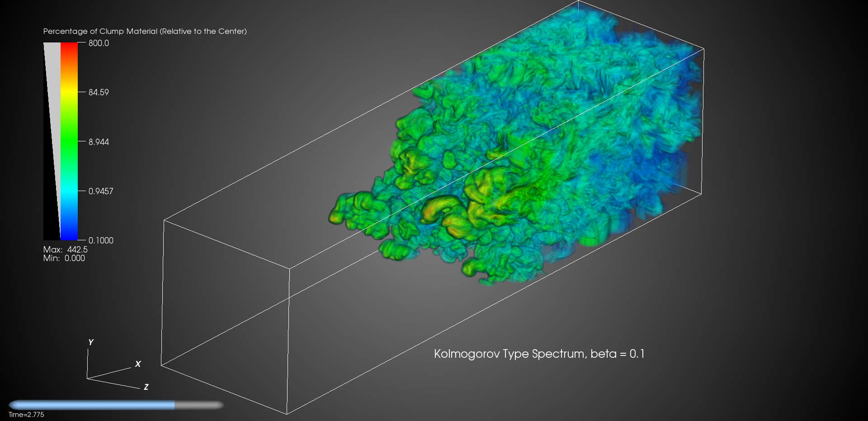The image size is (868, 421).
Task: Click the 'Max: 442.5' readout
Action: [66, 249]
